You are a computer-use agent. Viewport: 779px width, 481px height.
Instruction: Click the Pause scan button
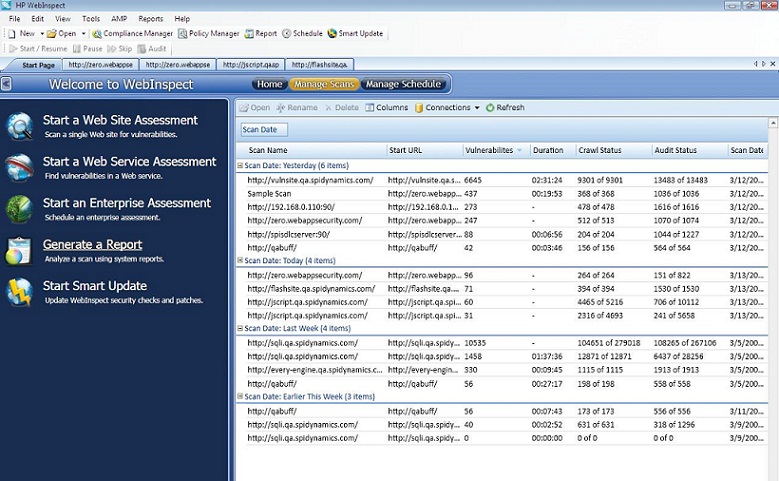[87, 49]
